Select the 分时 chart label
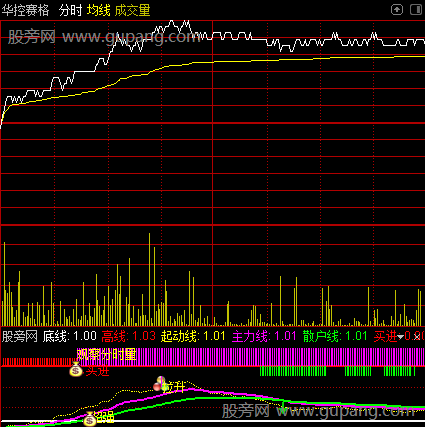The image size is (425, 427). [70, 10]
